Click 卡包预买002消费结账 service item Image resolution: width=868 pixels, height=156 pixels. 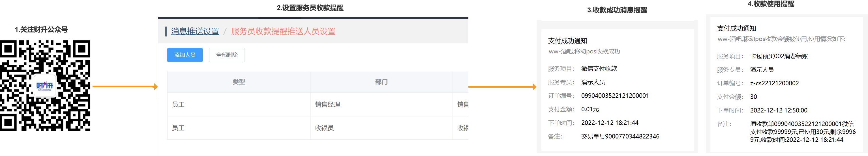(x=779, y=56)
